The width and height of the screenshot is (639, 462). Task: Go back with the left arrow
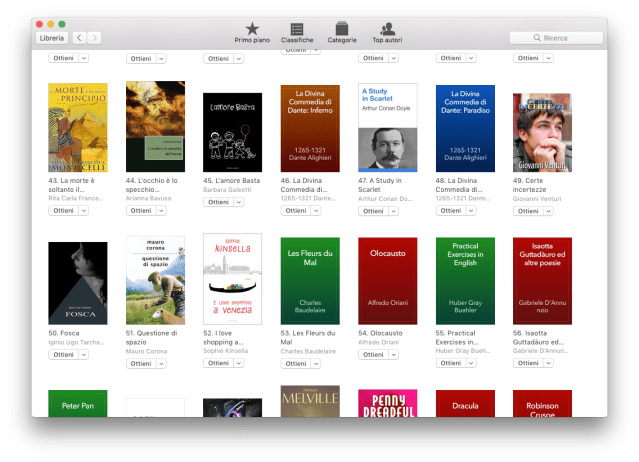79,38
